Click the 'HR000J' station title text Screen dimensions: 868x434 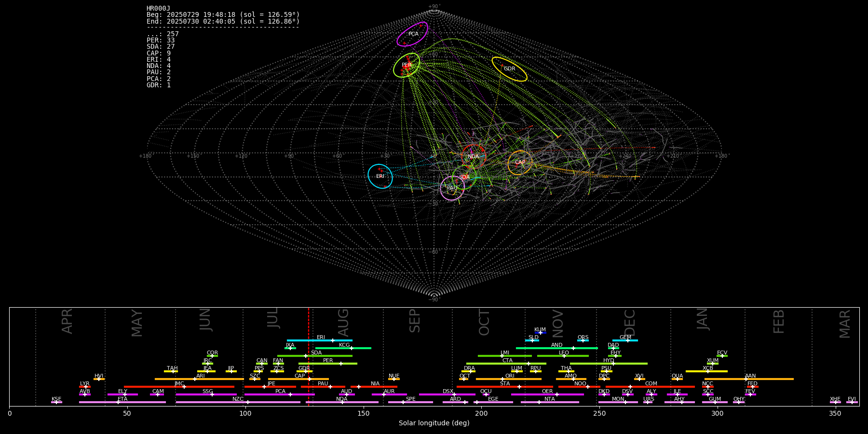158,8
